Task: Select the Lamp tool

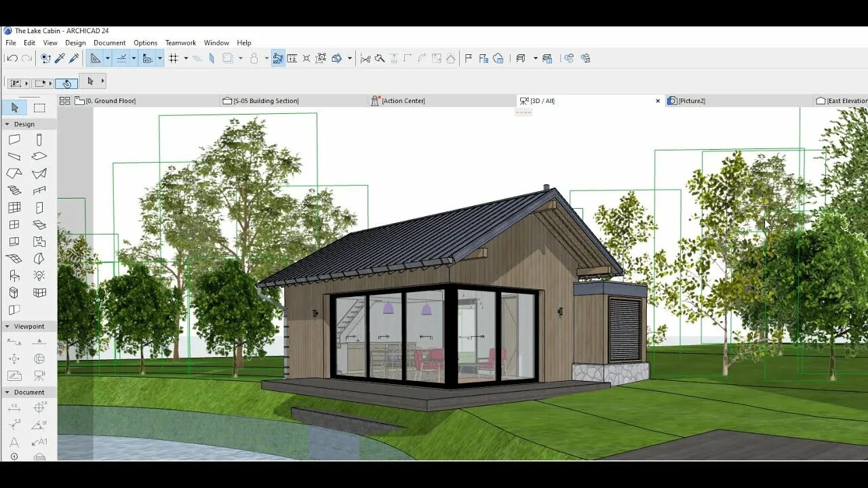Action: point(39,275)
